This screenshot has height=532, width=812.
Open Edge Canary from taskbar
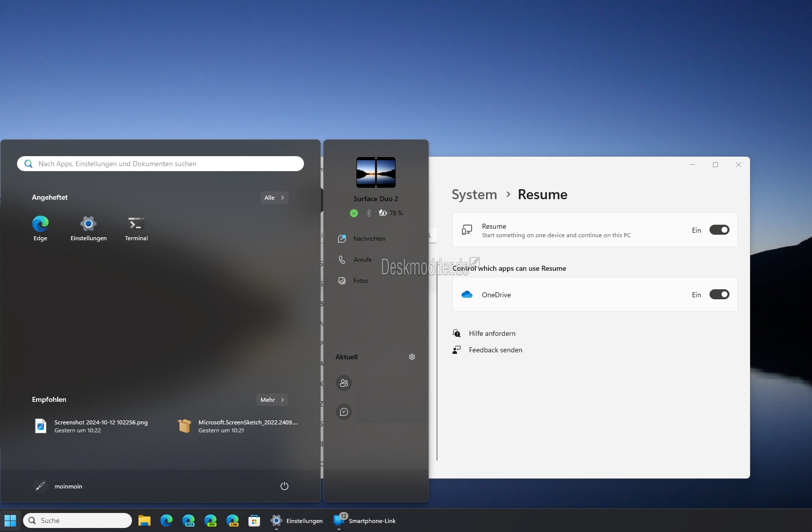point(232,520)
